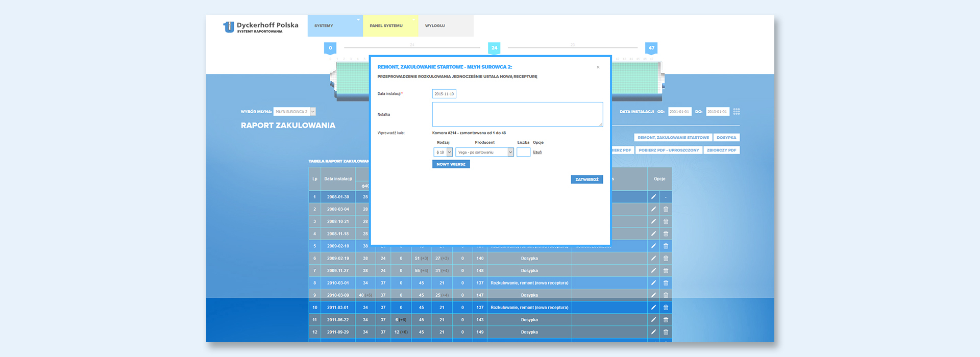Screen dimensions: 980x357
Task: Click the date cell 2010-03-01
Action: 338,283
